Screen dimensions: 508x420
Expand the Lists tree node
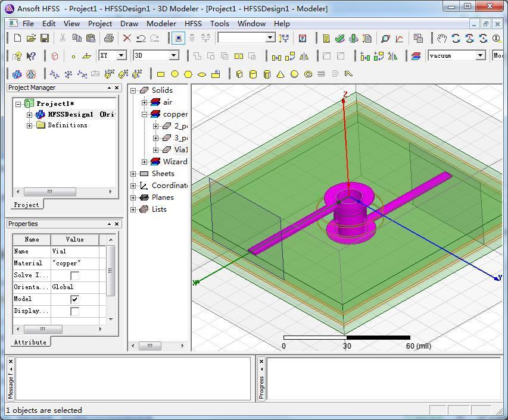click(133, 209)
